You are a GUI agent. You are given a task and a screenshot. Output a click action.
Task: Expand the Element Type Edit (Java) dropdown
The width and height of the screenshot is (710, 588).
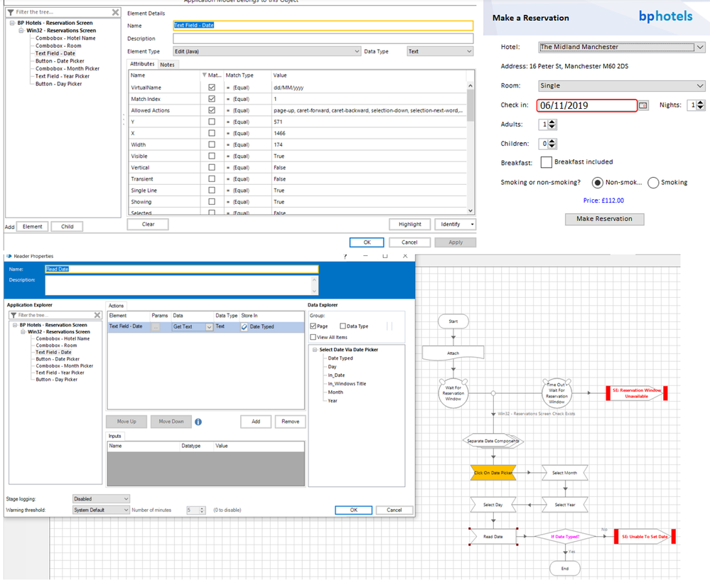click(x=356, y=51)
